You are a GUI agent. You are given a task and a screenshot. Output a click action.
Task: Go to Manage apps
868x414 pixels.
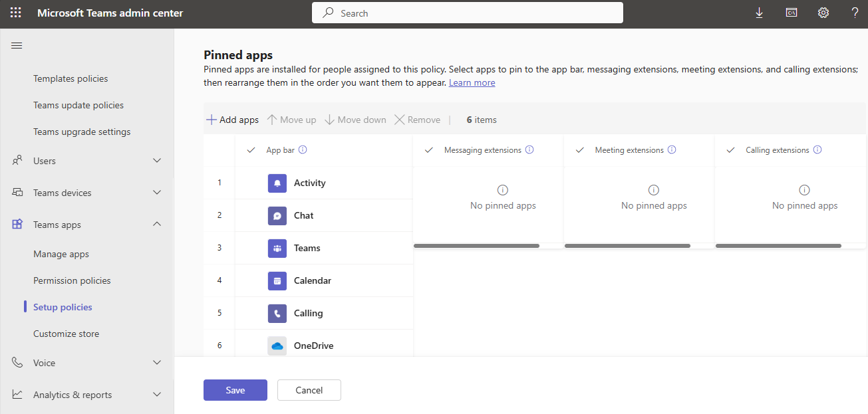point(61,254)
